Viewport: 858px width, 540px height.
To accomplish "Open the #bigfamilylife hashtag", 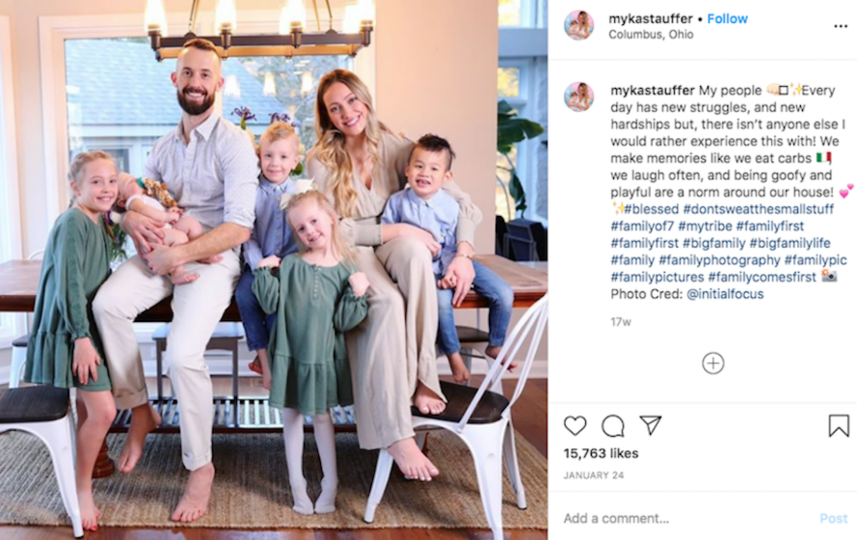I will [x=790, y=243].
